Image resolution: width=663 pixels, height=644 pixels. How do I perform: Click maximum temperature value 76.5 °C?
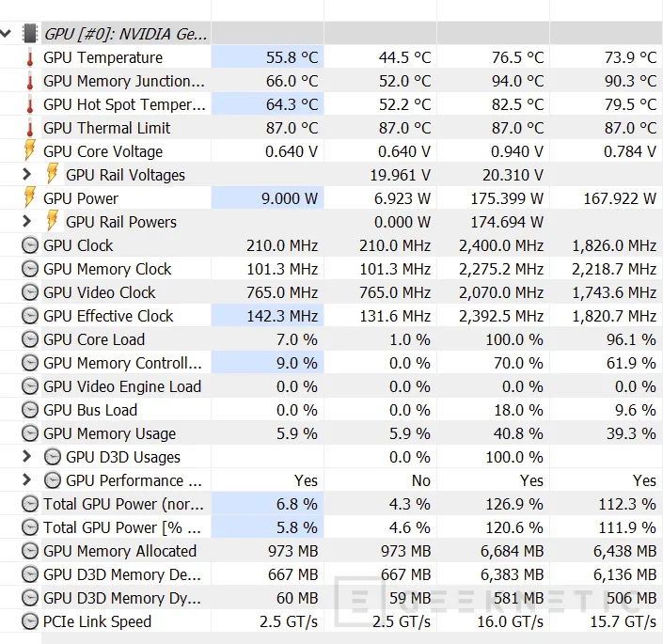[517, 57]
